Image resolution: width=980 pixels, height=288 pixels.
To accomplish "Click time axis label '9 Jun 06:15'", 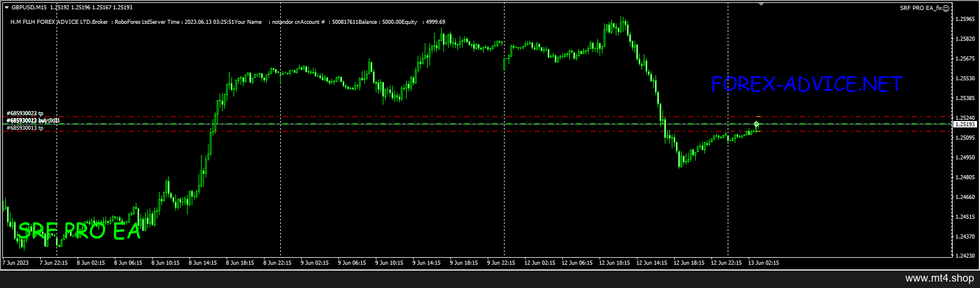I will pyautogui.click(x=352, y=263).
